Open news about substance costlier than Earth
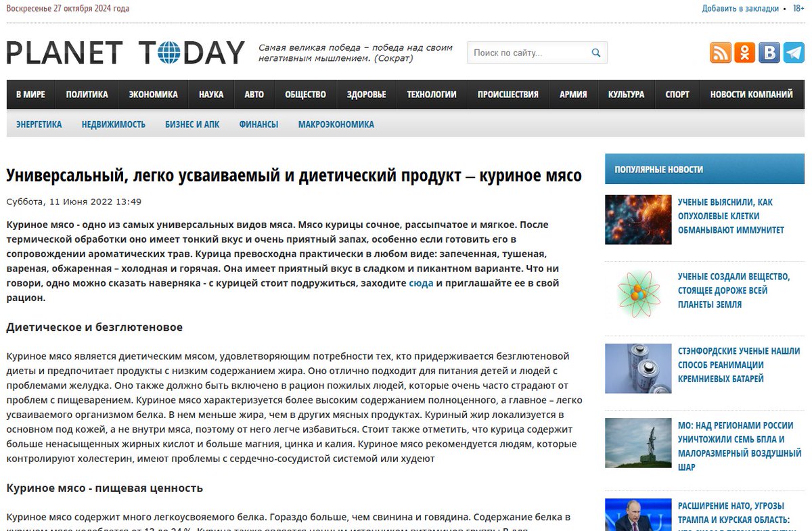This screenshot has width=812, height=531. [734, 290]
